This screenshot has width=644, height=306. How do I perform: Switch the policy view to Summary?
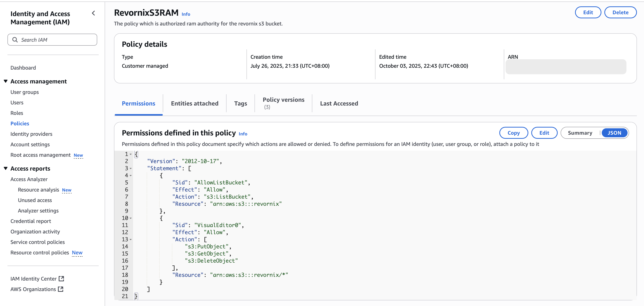pyautogui.click(x=580, y=133)
